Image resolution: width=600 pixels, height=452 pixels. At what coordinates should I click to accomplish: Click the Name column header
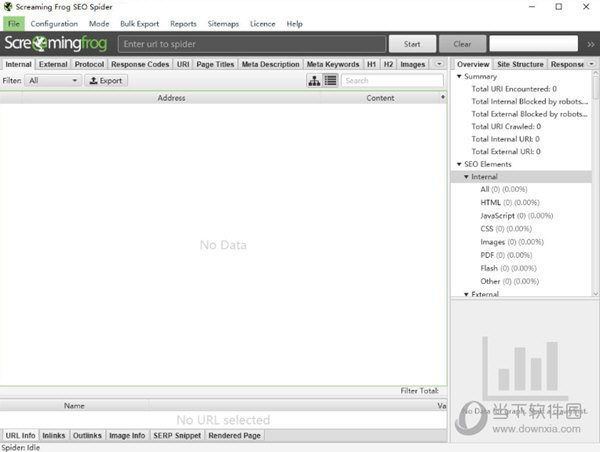click(74, 406)
